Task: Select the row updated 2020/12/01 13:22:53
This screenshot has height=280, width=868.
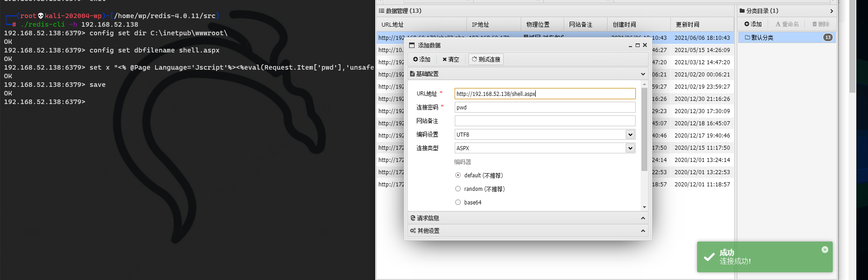Action: tap(702, 172)
